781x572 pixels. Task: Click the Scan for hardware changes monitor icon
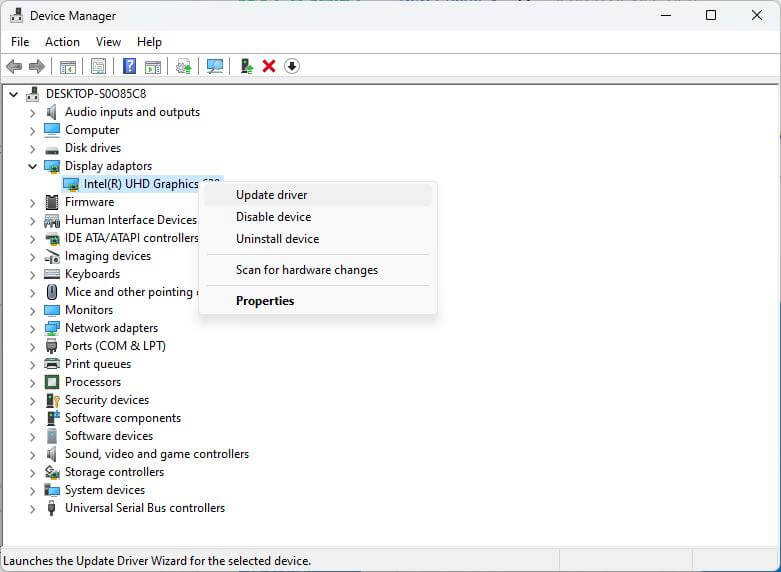[214, 66]
